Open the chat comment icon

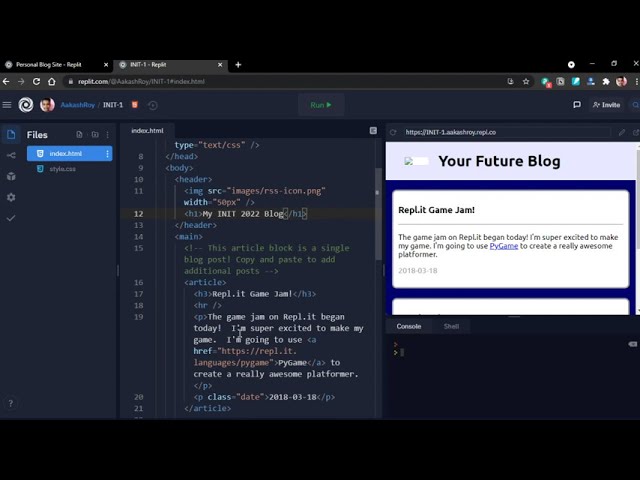[x=577, y=105]
